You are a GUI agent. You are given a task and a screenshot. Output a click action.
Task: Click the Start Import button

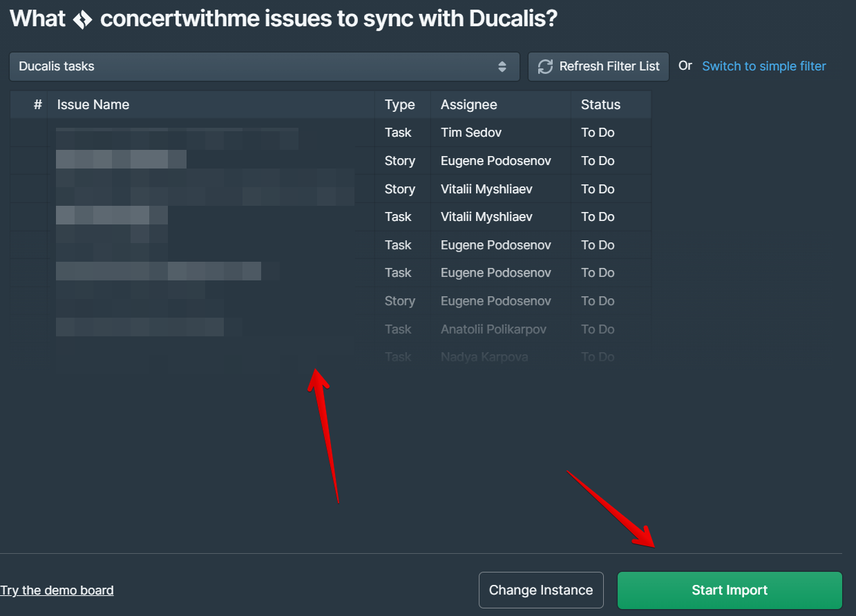click(730, 590)
